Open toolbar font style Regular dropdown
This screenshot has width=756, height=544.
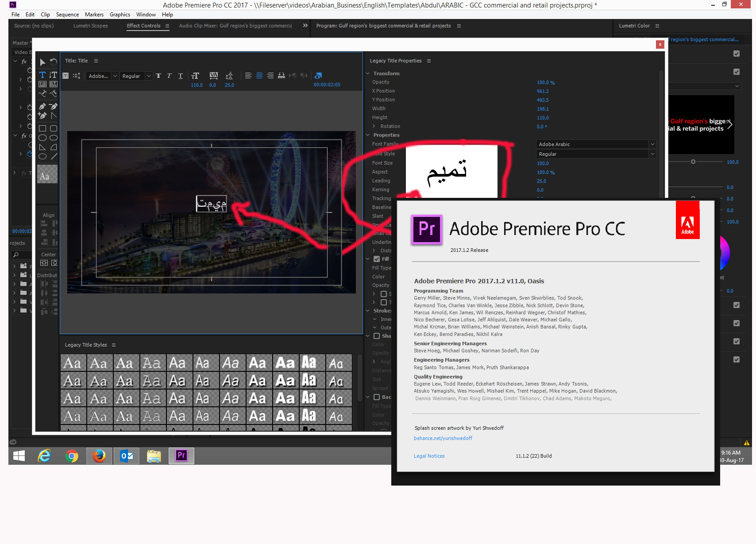pyautogui.click(x=136, y=76)
